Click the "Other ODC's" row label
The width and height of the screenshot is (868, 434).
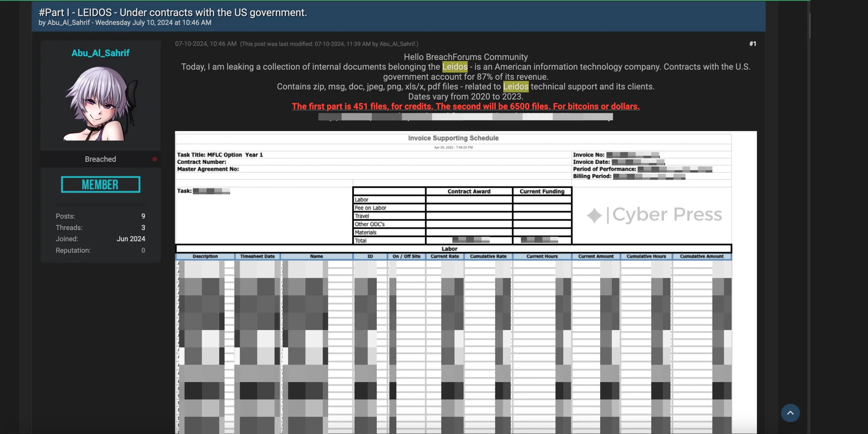(369, 224)
